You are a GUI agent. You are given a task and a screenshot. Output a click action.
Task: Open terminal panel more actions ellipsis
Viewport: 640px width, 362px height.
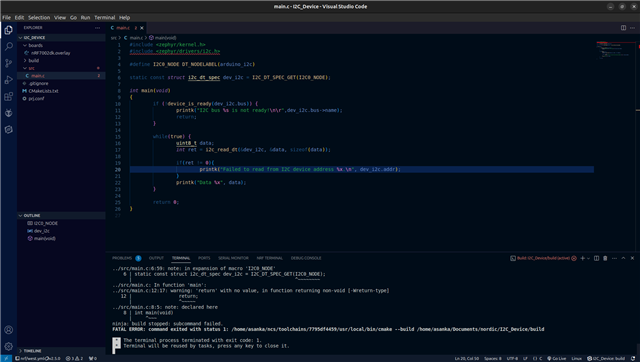[x=614, y=258]
